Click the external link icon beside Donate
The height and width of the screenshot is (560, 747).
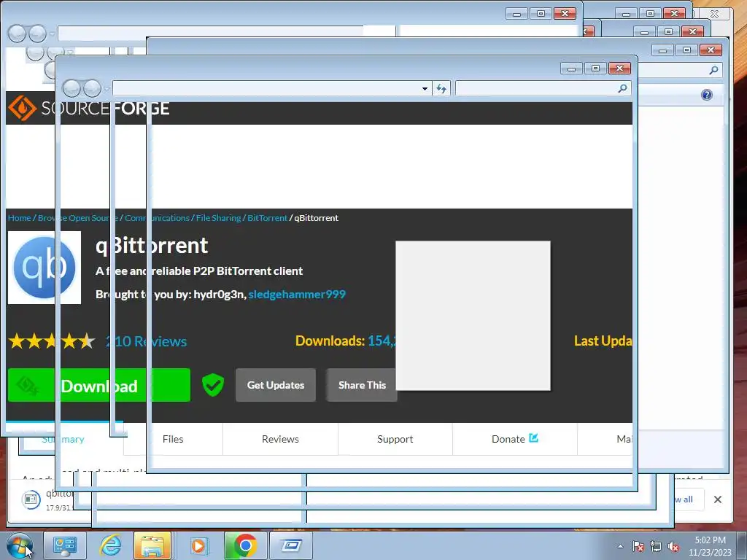[x=533, y=437]
